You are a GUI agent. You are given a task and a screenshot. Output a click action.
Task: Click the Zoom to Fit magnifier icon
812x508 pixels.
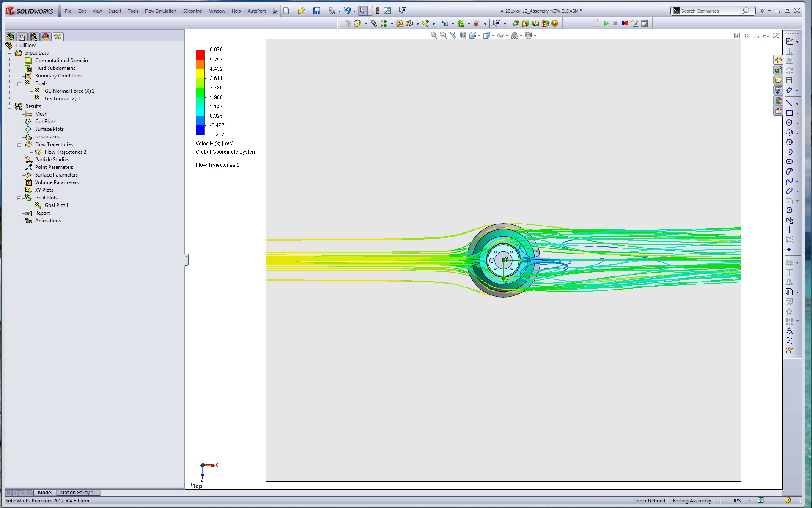pyautogui.click(x=433, y=36)
